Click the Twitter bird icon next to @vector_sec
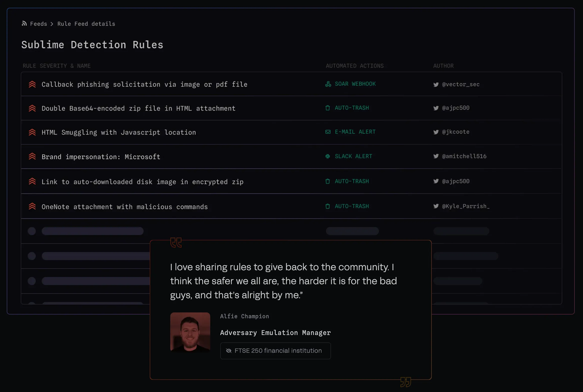The image size is (583, 392). (436, 84)
